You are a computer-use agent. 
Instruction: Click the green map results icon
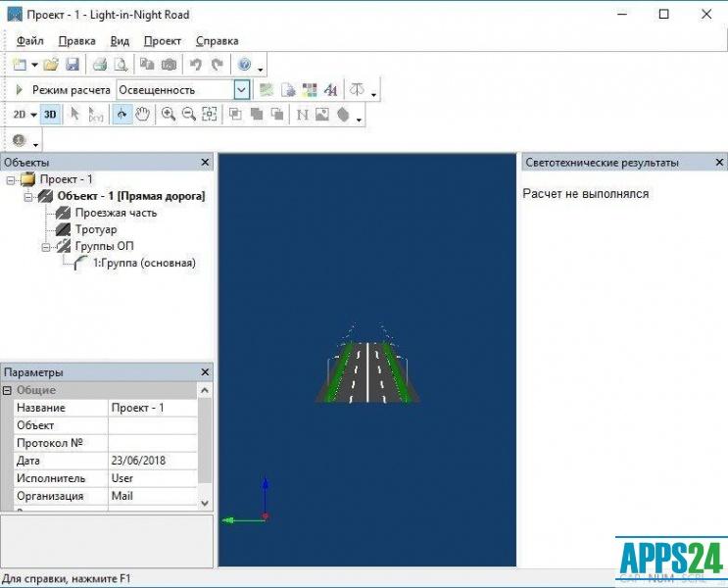click(x=267, y=89)
